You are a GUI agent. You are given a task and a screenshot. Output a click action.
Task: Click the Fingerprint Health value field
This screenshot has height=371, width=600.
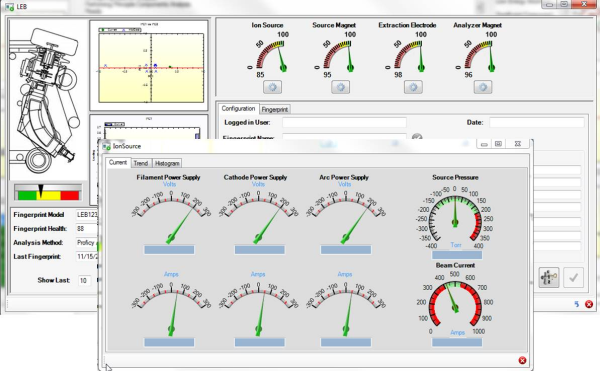click(86, 229)
